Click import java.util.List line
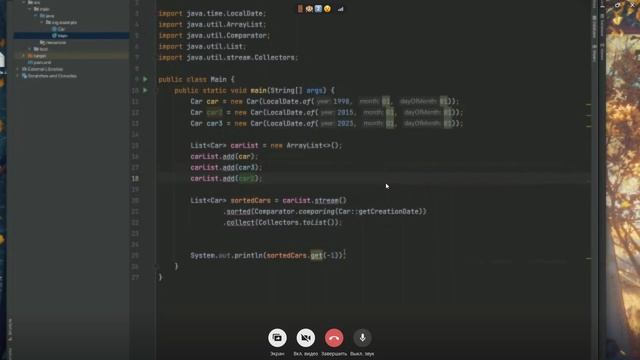This screenshot has height=360, width=640. [x=202, y=47]
